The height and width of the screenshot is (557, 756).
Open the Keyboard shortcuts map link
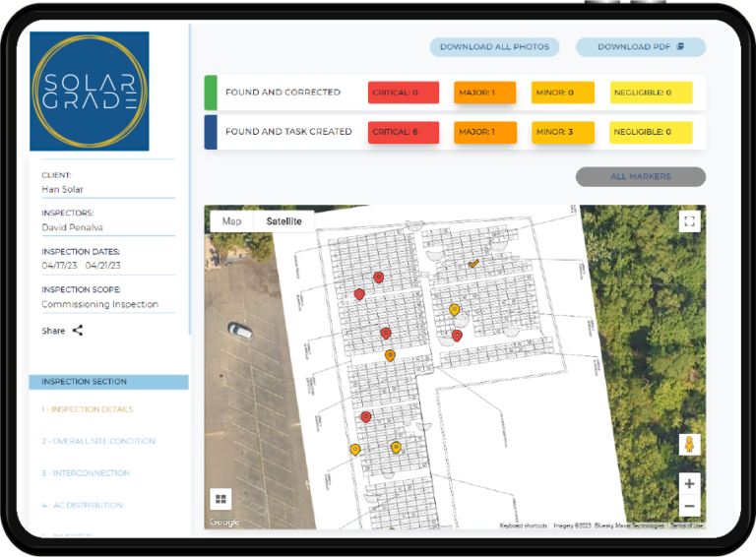pos(523,526)
